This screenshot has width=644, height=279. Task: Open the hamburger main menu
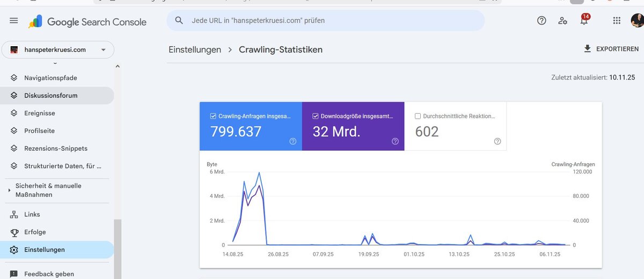coord(14,21)
